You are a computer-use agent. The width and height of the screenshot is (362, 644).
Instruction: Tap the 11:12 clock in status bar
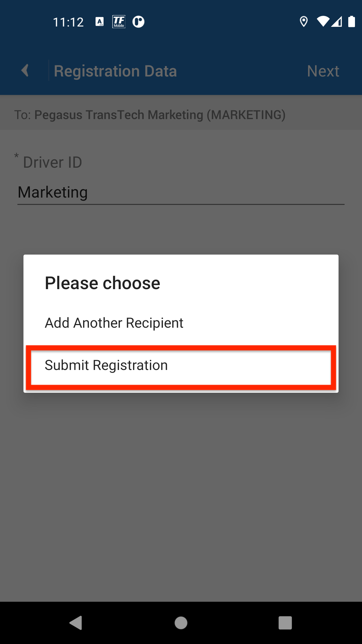(68, 22)
